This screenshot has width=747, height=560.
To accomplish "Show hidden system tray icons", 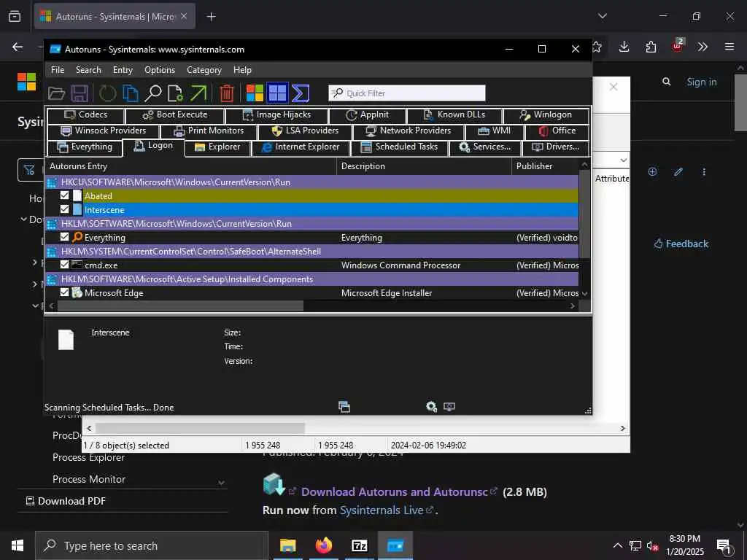I will pos(617,545).
